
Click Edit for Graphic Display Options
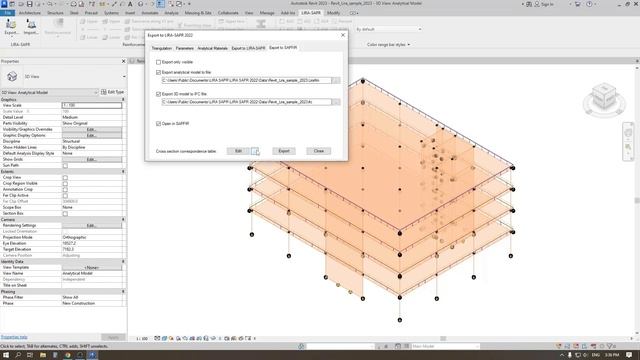point(92,136)
